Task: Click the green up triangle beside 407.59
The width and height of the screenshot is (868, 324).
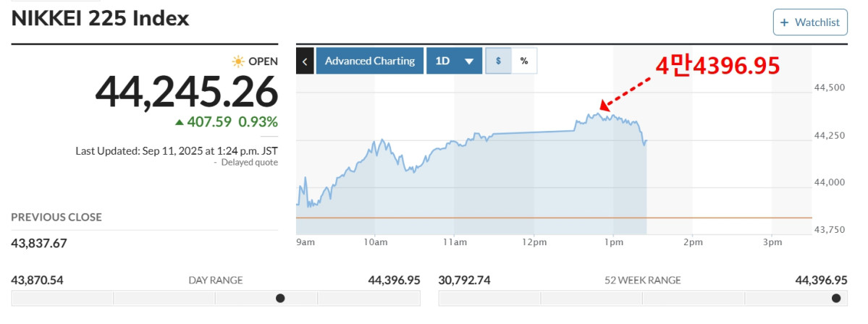Action: point(180,122)
